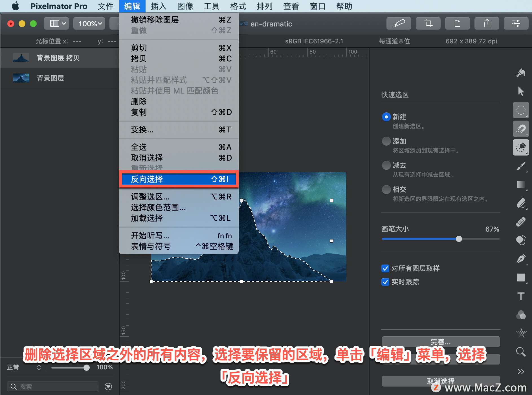Select the Arrange (move) tool
The image size is (532, 395).
click(521, 91)
